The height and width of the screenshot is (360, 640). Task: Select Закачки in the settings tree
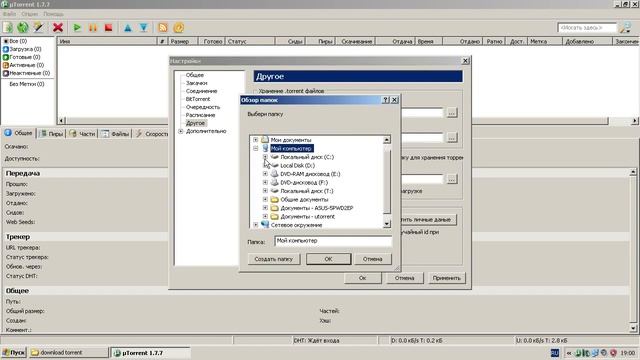(196, 83)
